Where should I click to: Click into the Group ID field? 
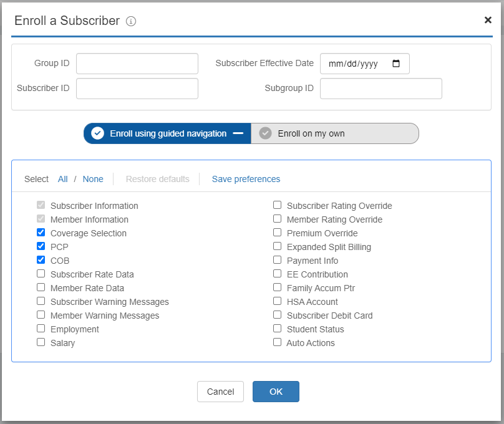pos(137,64)
